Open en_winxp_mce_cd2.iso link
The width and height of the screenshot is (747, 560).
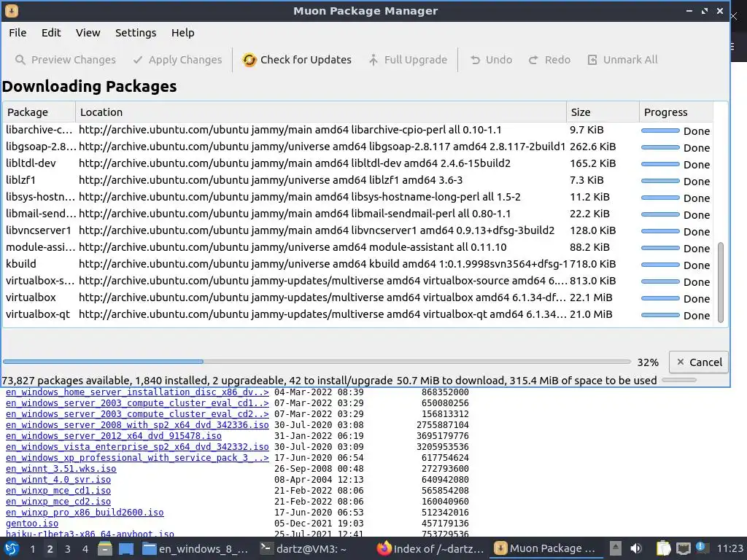pyautogui.click(x=58, y=502)
